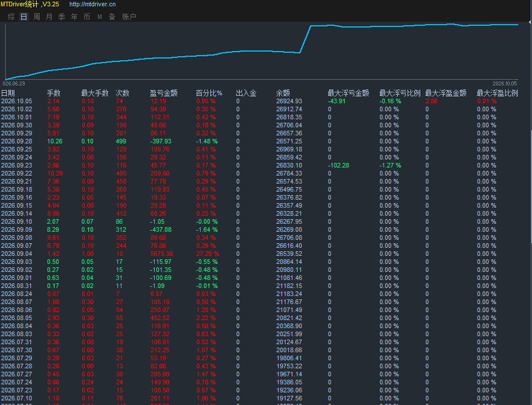
Task: Click the 百分比% column header
Action: click(209, 93)
